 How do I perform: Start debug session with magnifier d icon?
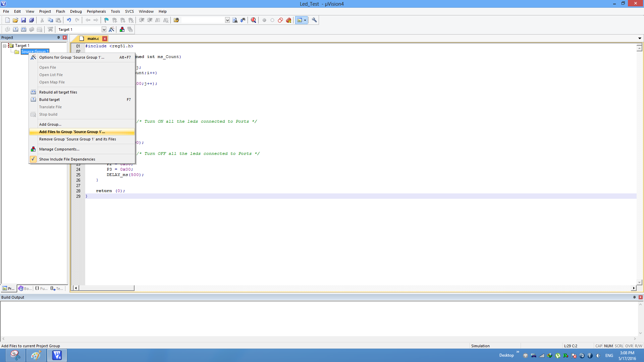254,20
